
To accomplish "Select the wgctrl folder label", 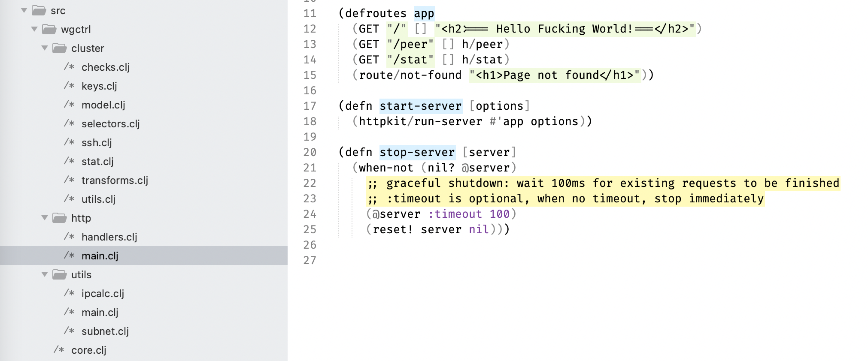I will coord(76,30).
